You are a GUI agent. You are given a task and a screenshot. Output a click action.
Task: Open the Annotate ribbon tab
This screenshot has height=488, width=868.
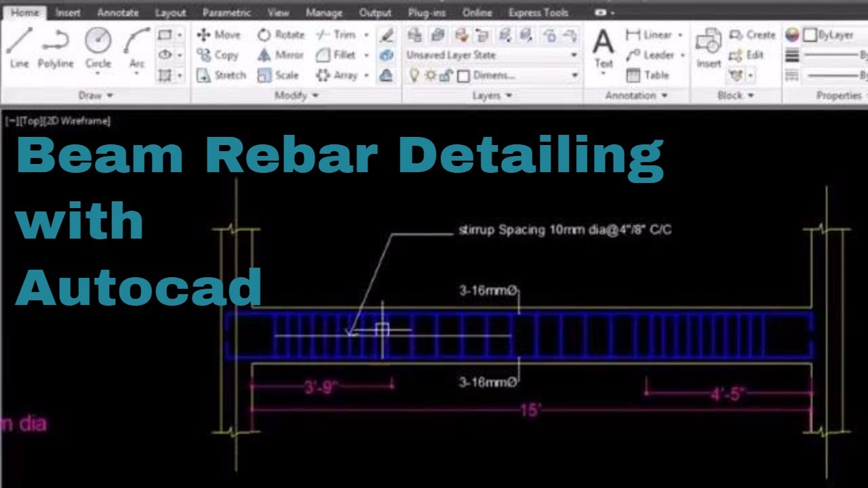[x=117, y=13]
